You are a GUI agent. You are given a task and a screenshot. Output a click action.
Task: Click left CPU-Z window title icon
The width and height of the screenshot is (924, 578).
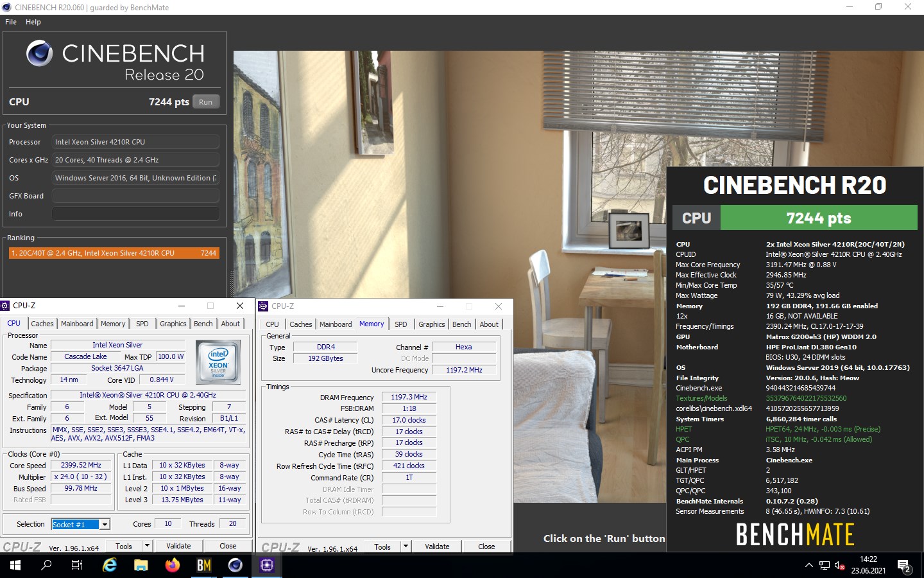tap(6, 306)
